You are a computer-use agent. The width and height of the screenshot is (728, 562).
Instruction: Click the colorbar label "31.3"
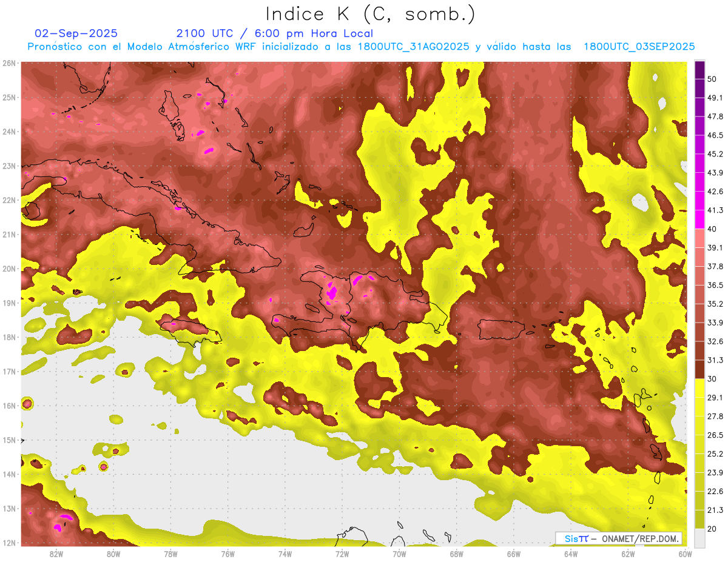[715, 360]
